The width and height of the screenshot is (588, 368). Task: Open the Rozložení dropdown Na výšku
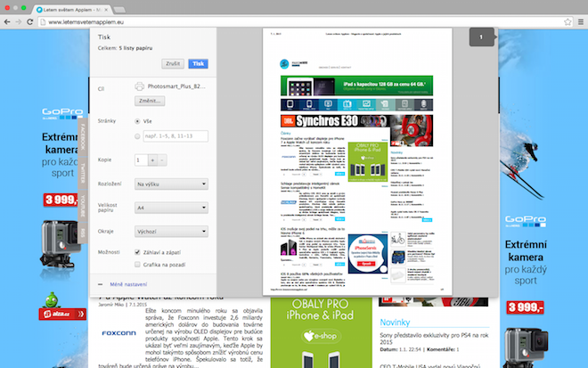(171, 184)
